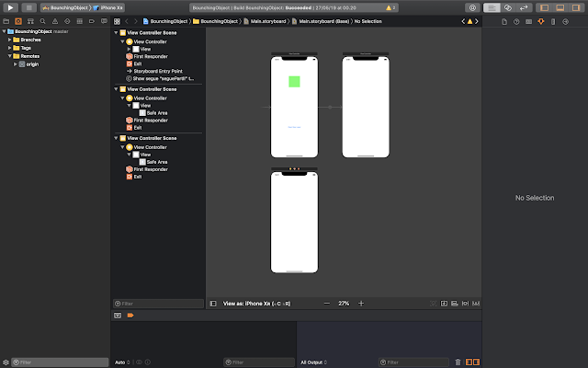Image resolution: width=588 pixels, height=368 pixels.
Task: Collapse the third View Controller Scene
Action: pyautogui.click(x=116, y=138)
